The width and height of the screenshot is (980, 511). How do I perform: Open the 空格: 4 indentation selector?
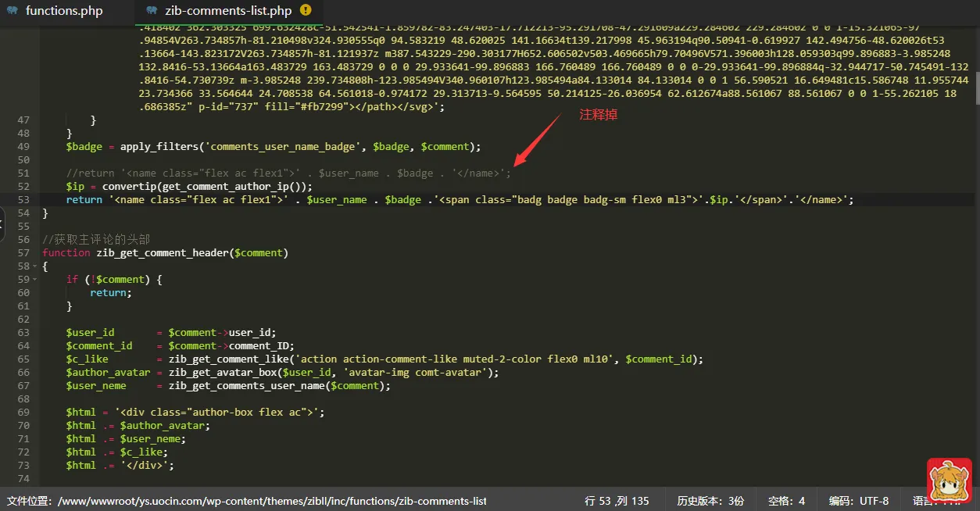(x=786, y=501)
